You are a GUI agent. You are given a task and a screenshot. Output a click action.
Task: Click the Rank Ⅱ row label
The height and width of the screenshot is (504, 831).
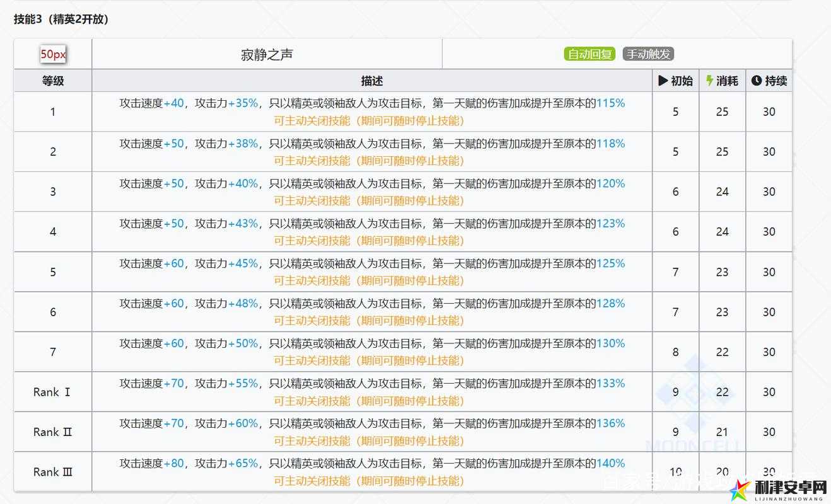(54, 432)
